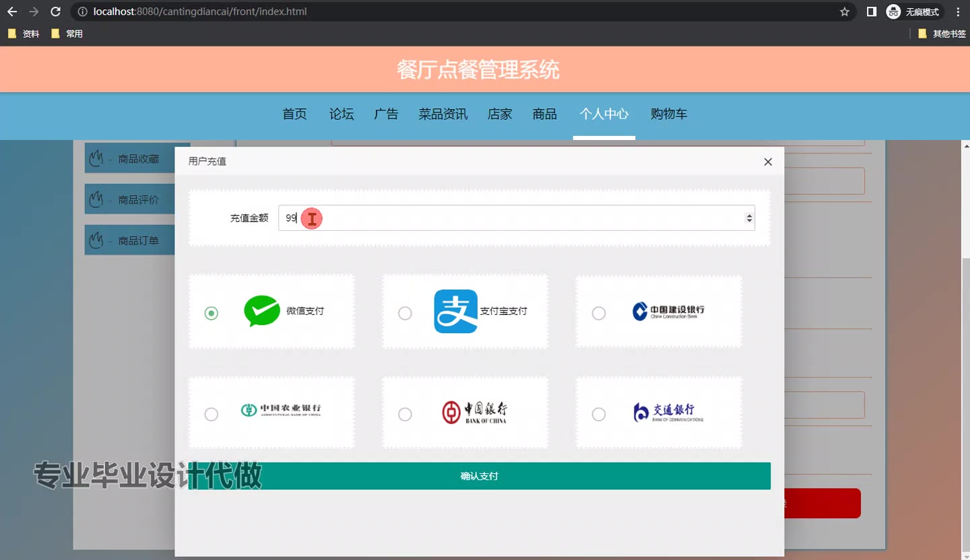Click the flame icon beside 商品收藏
The height and width of the screenshot is (560, 970).
[x=96, y=159]
